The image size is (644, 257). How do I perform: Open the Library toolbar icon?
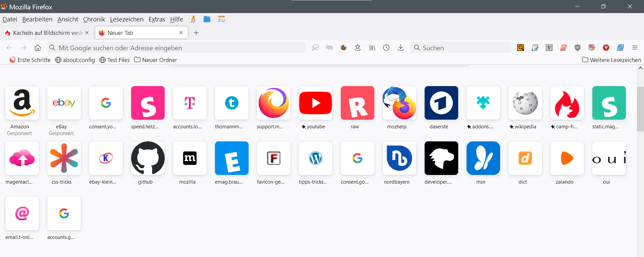372,48
